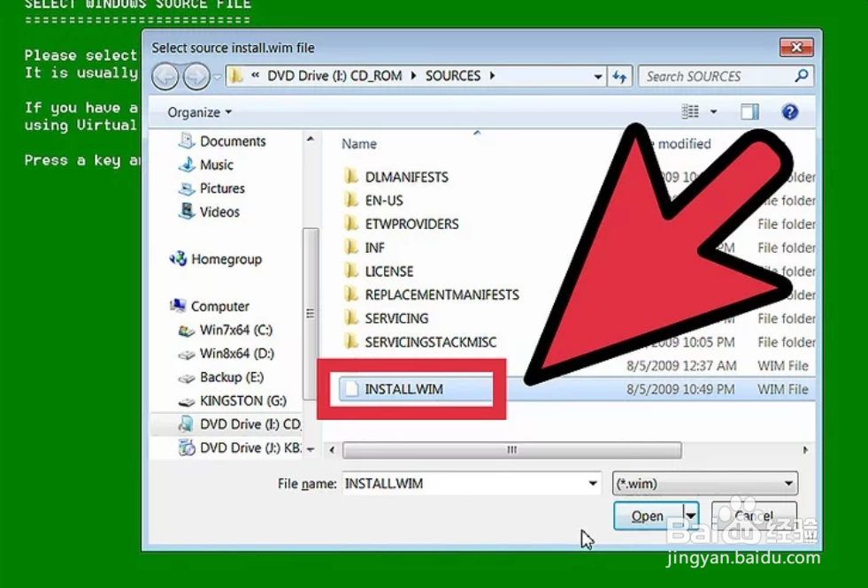
Task: Open the view options dropdown arrow
Action: click(x=713, y=111)
